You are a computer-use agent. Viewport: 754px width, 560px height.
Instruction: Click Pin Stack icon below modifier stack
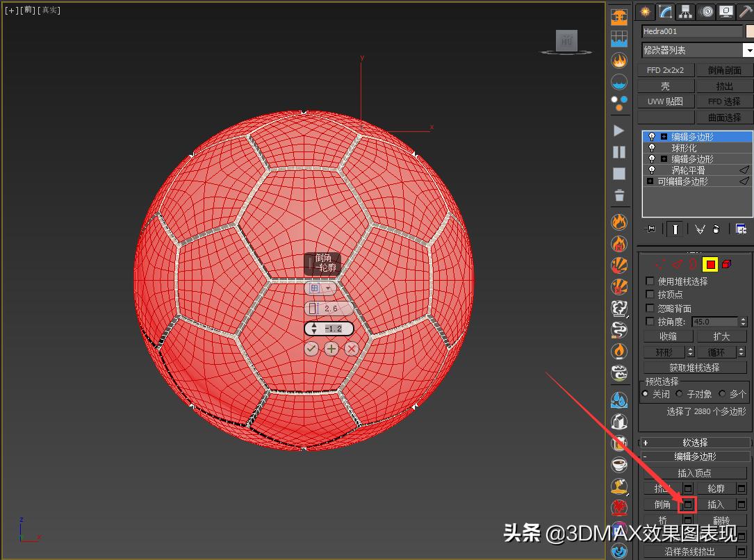pyautogui.click(x=651, y=229)
